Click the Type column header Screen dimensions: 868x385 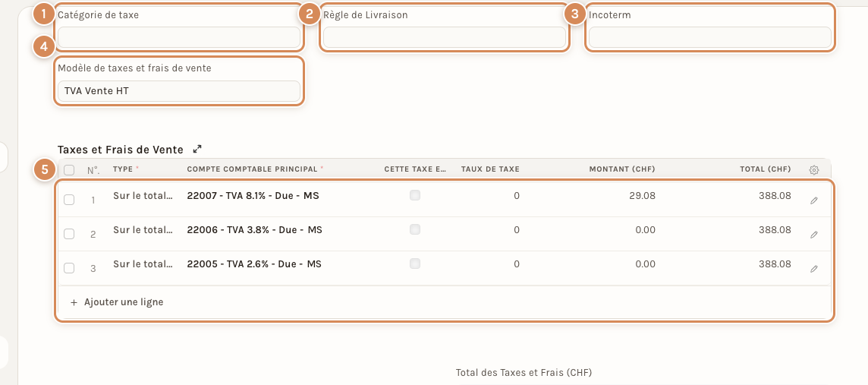point(123,169)
